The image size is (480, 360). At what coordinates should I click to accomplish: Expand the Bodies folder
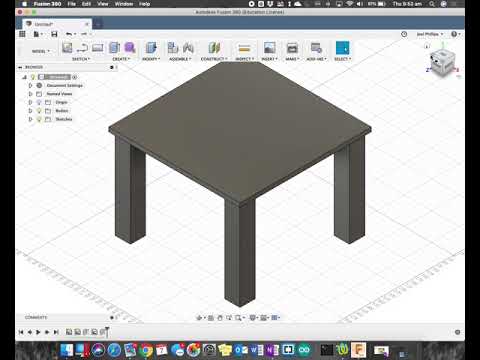point(30,110)
